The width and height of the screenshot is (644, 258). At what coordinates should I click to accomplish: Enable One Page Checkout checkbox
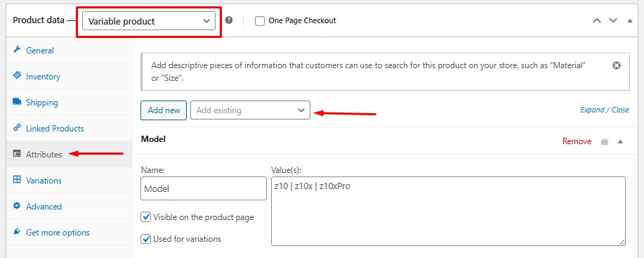pos(260,21)
